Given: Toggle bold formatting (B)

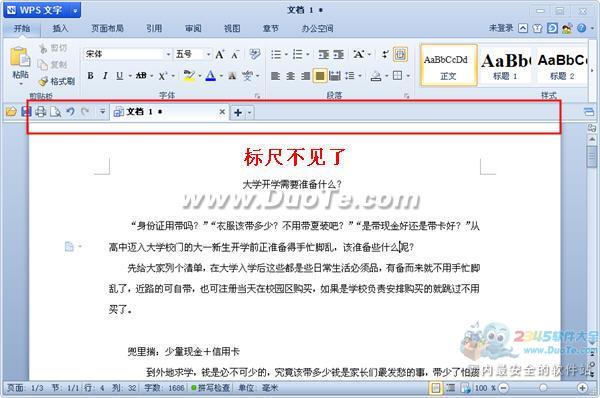Looking at the screenshot, I should tap(90, 76).
